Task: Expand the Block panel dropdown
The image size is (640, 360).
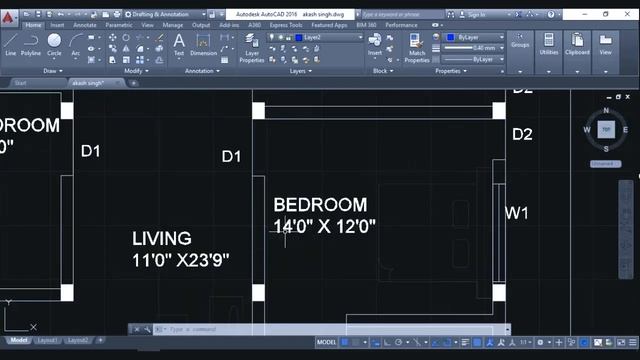Action: (383, 71)
